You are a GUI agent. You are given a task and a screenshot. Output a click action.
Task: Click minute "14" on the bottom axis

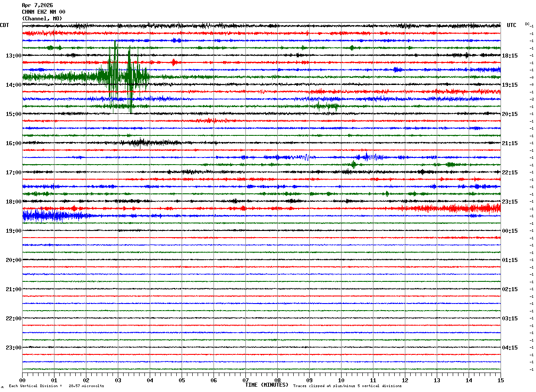click(x=469, y=380)
